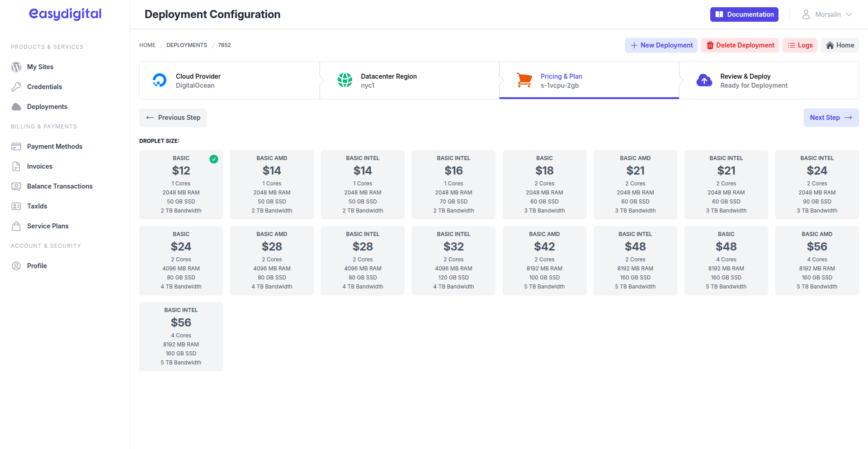Pick the $42 Basic AMD droplet plan
The image size is (868, 449).
point(544,260)
